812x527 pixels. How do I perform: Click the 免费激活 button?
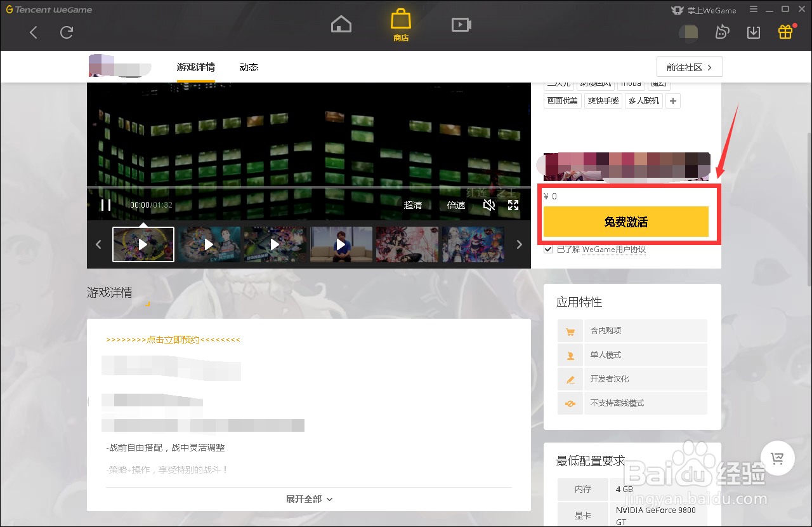coord(625,222)
